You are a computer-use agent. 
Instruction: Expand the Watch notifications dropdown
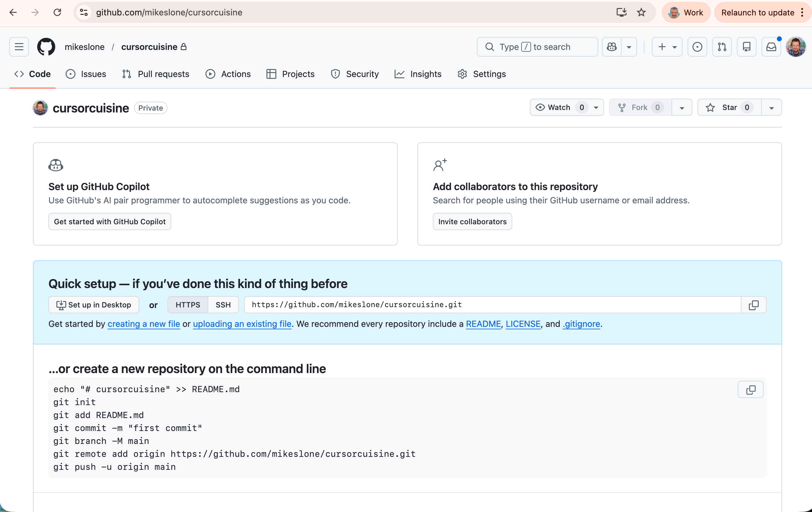pyautogui.click(x=596, y=108)
